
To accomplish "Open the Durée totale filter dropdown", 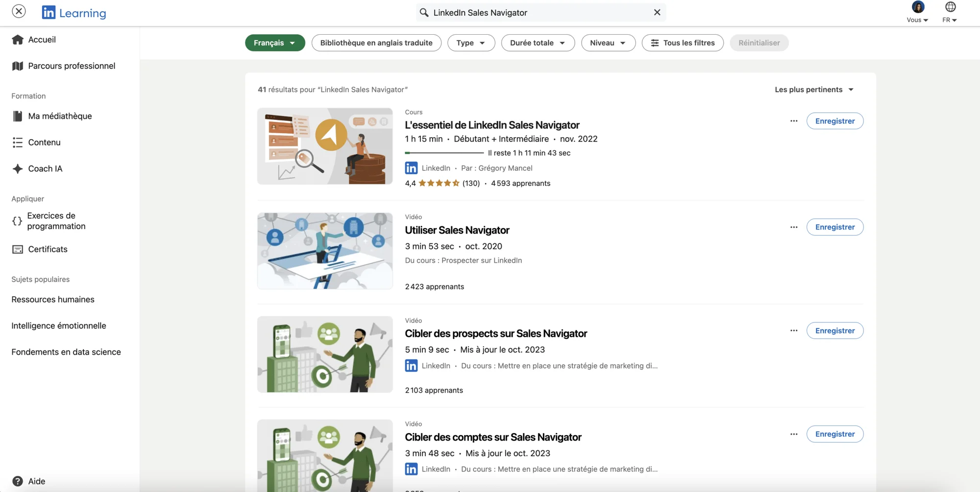I will click(538, 43).
